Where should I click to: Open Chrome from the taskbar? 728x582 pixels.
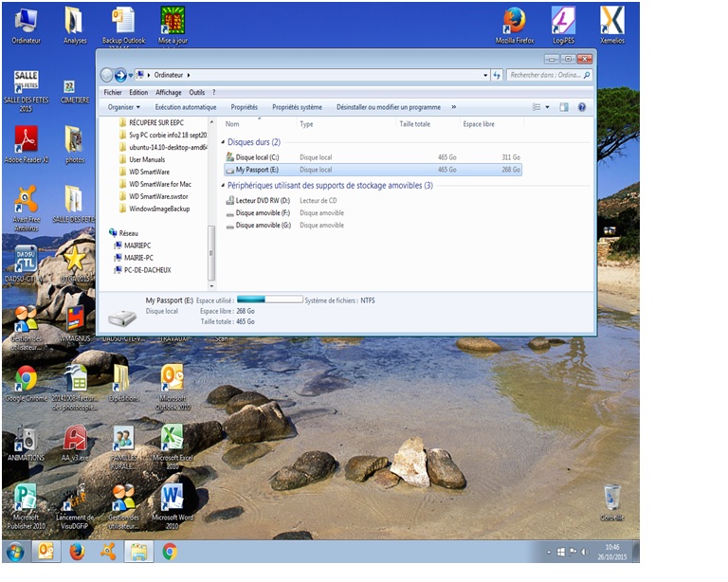[x=170, y=552]
